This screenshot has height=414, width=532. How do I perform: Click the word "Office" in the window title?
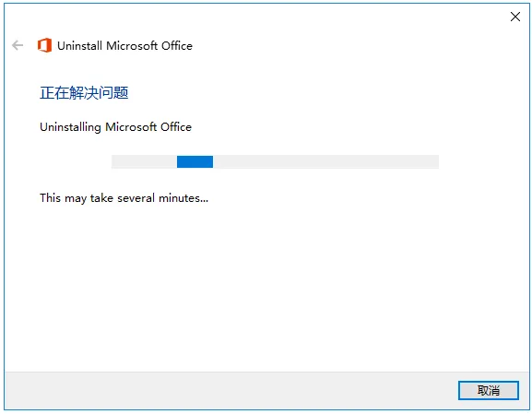click(x=177, y=46)
